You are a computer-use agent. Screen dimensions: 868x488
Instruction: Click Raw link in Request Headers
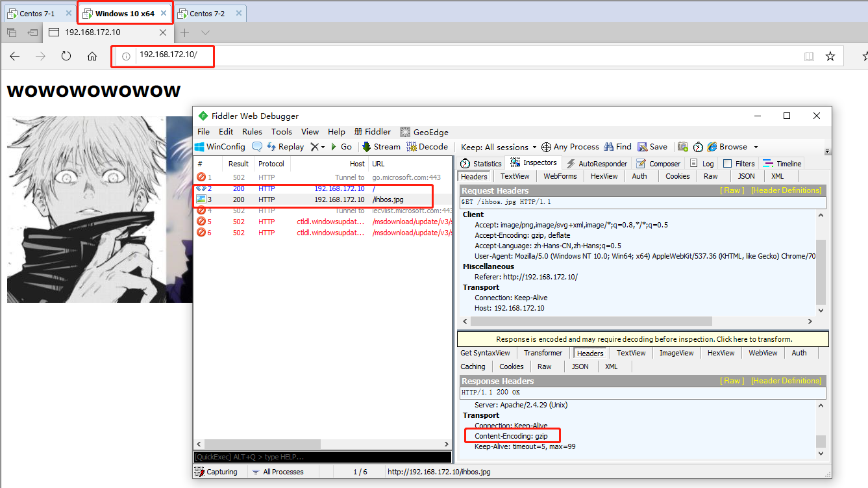point(733,190)
